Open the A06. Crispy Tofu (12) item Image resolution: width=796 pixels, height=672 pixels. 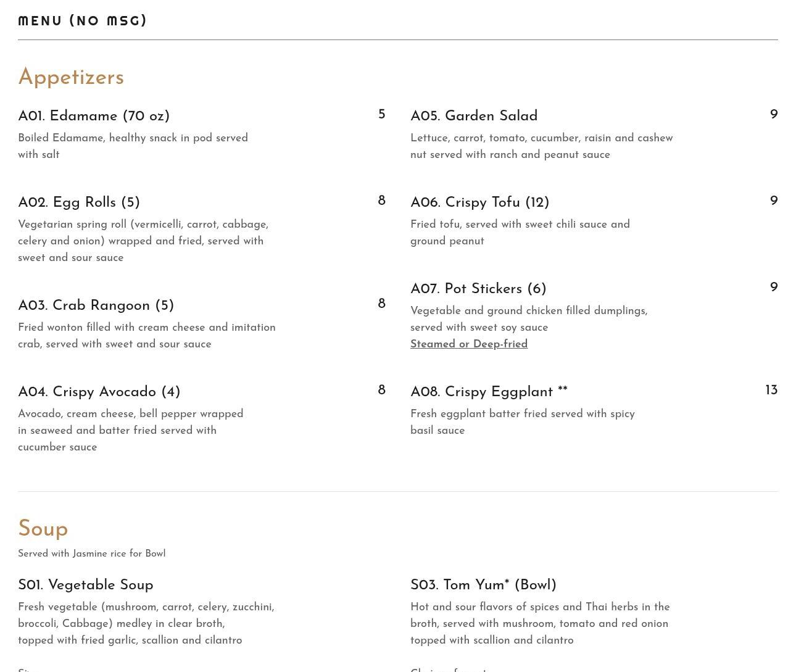(479, 203)
